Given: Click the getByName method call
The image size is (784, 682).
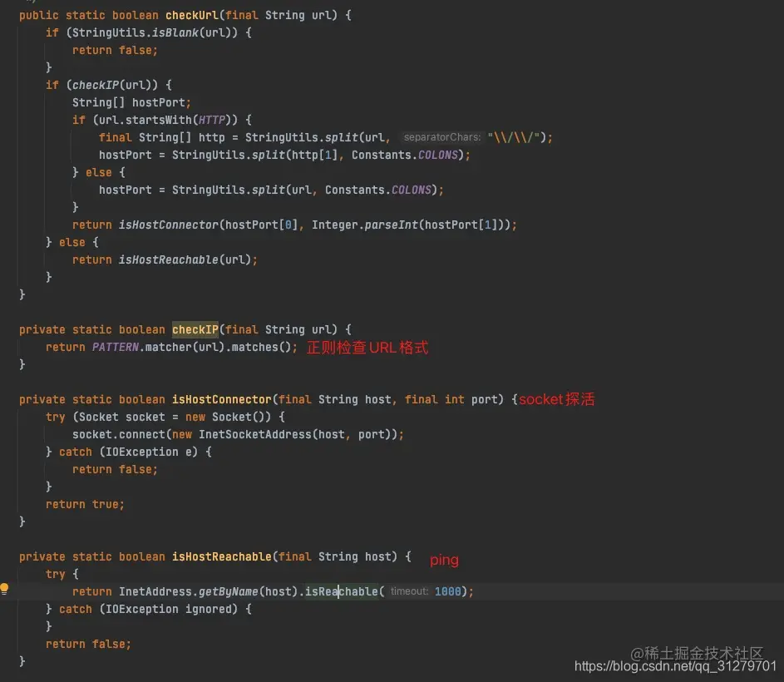Looking at the screenshot, I should pos(228,591).
